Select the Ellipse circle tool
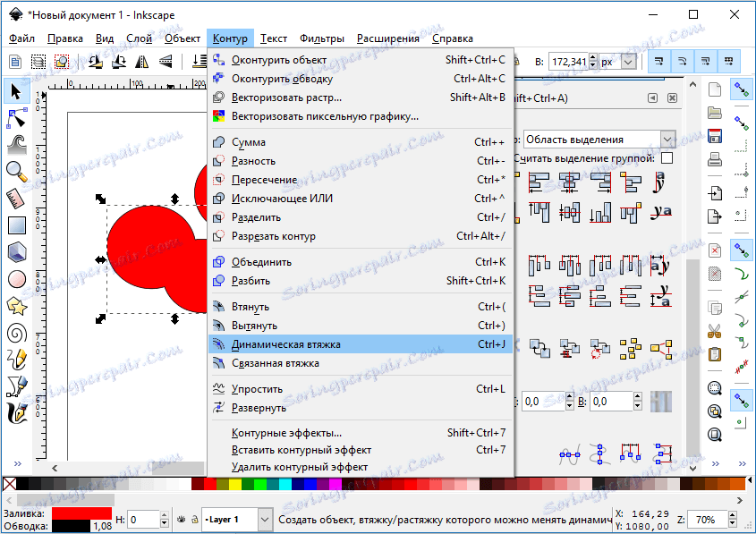The image size is (756, 534). [x=16, y=279]
